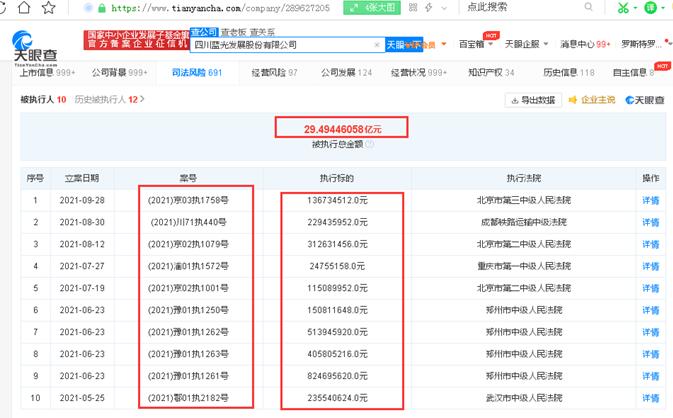Expand the screenshot tool dropdown arrow

coord(635,8)
